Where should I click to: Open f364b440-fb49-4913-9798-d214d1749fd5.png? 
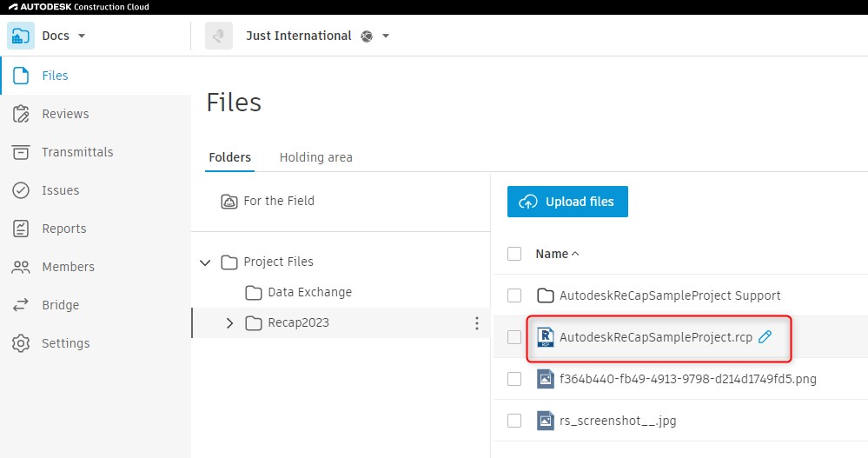pyautogui.click(x=688, y=379)
